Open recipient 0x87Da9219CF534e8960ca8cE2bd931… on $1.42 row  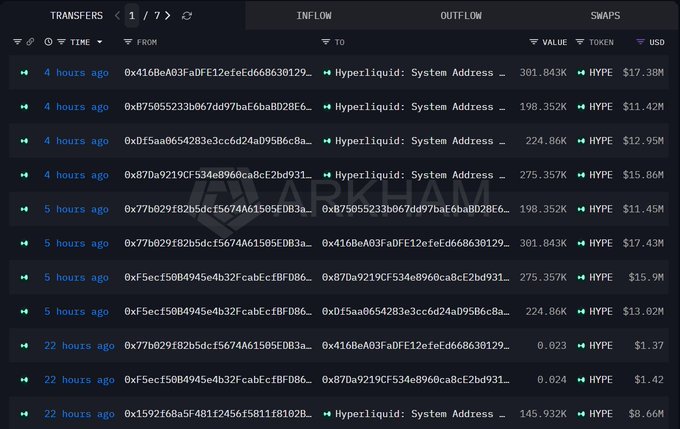(415, 380)
